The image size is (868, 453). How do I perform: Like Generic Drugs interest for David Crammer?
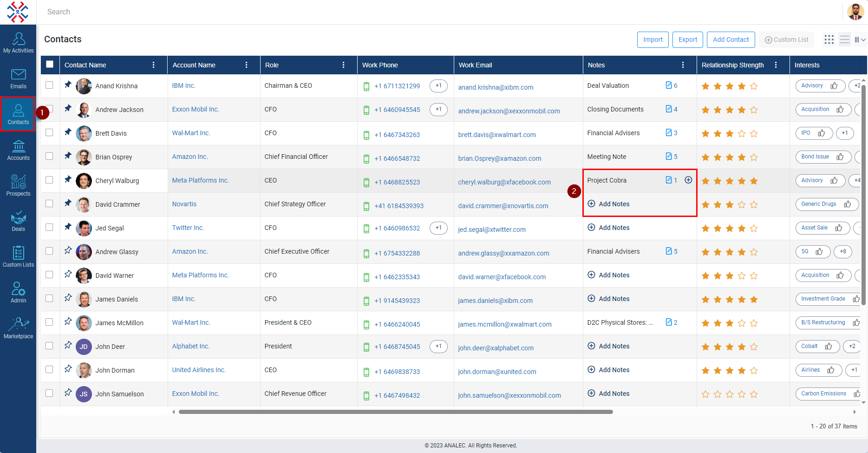point(848,204)
